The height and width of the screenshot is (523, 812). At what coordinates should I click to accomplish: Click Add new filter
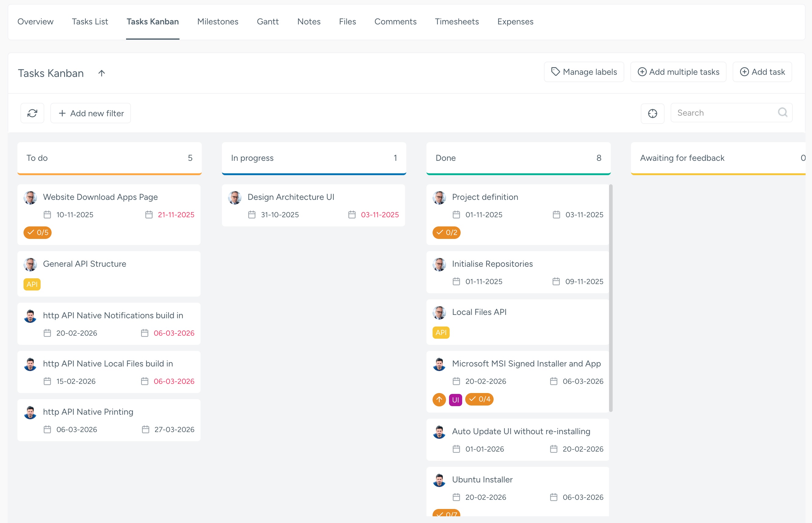click(90, 113)
